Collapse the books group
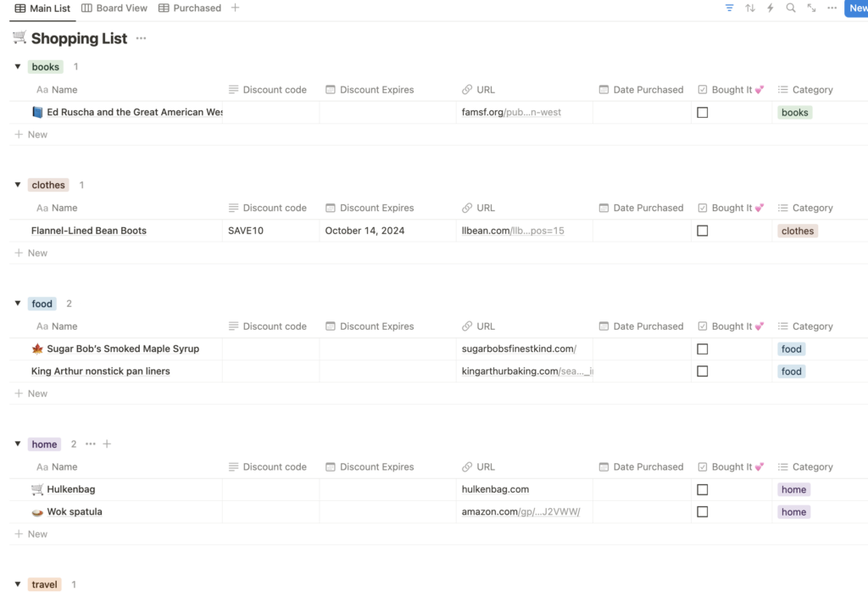 (x=18, y=67)
